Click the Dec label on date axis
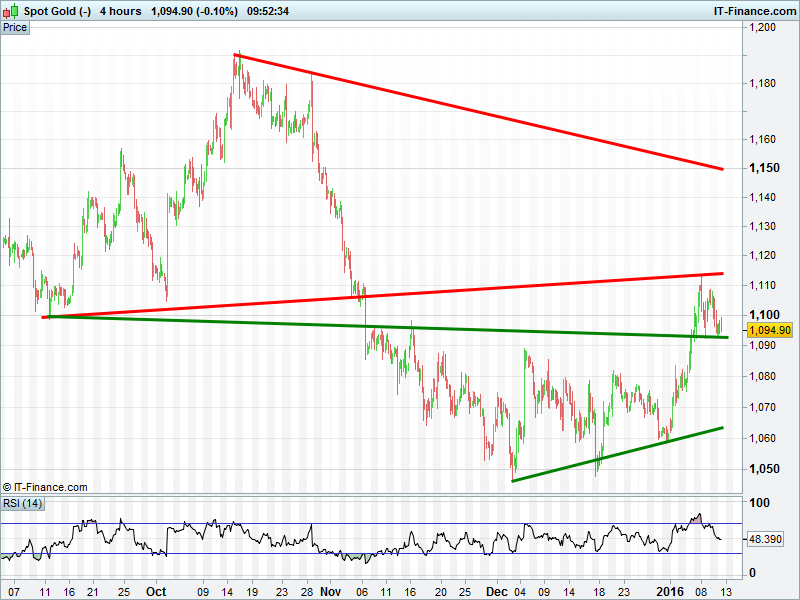 coord(497,591)
